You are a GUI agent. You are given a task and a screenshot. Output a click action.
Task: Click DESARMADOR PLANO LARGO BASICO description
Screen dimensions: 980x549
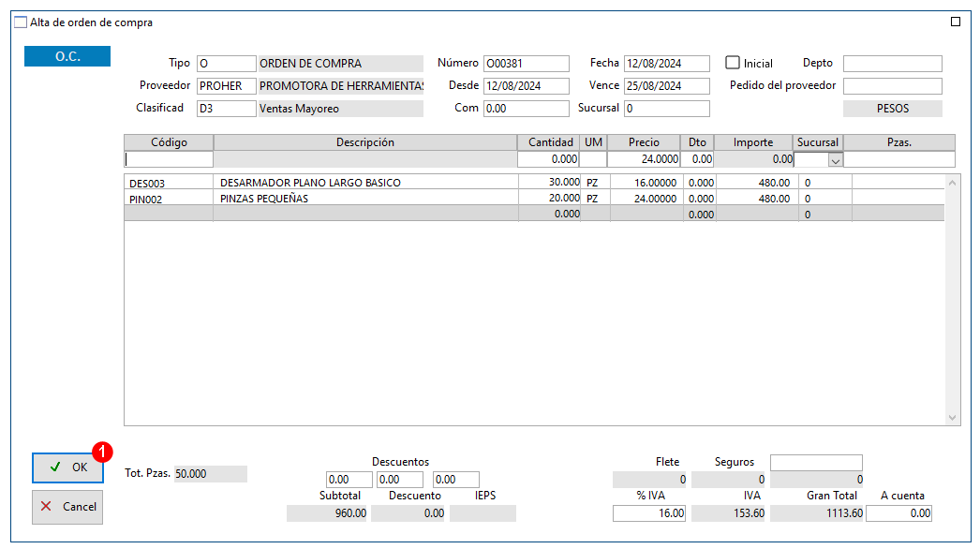click(x=311, y=183)
